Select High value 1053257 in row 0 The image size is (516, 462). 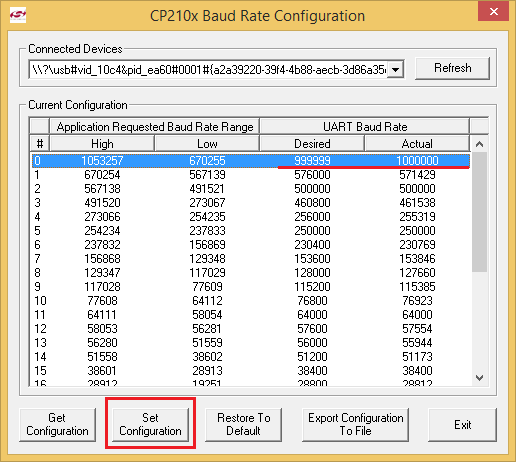(x=102, y=161)
